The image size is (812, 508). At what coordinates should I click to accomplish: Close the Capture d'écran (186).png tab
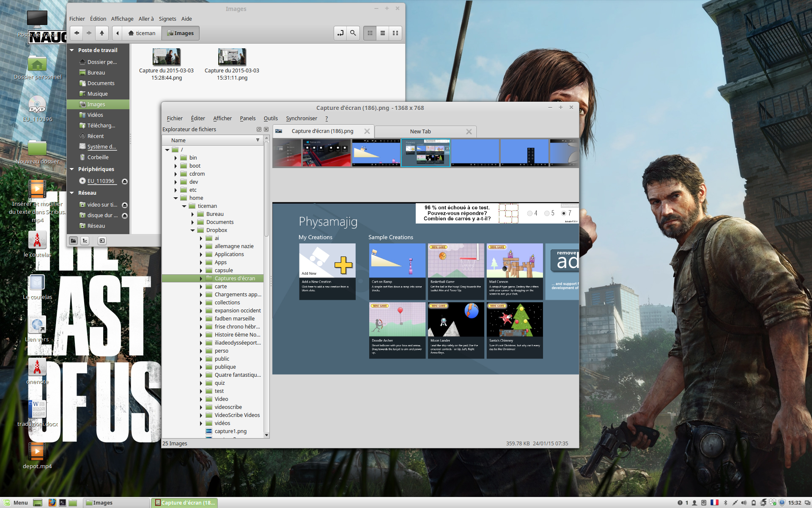(367, 132)
